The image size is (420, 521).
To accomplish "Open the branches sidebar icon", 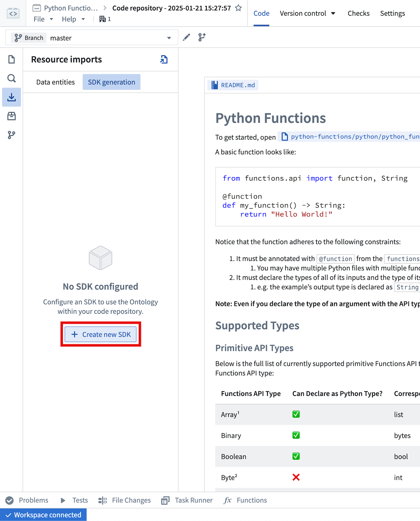I will [12, 135].
